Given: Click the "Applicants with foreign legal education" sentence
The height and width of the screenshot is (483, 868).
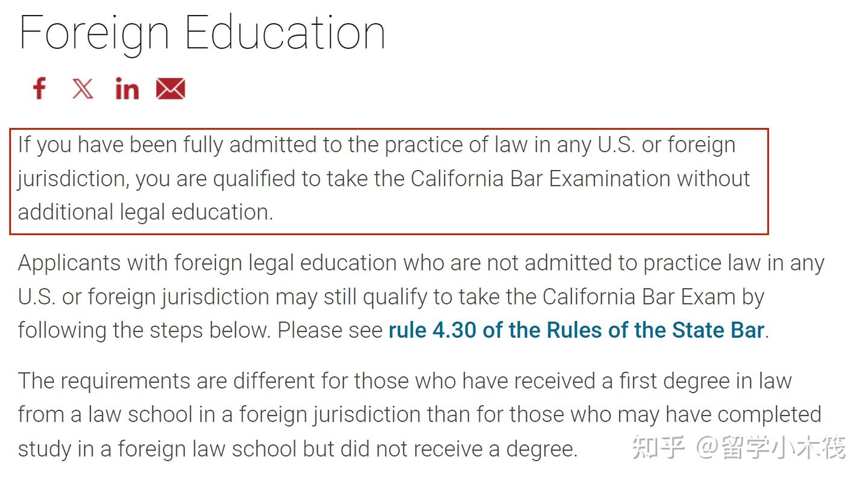Looking at the screenshot, I should coord(207,263).
